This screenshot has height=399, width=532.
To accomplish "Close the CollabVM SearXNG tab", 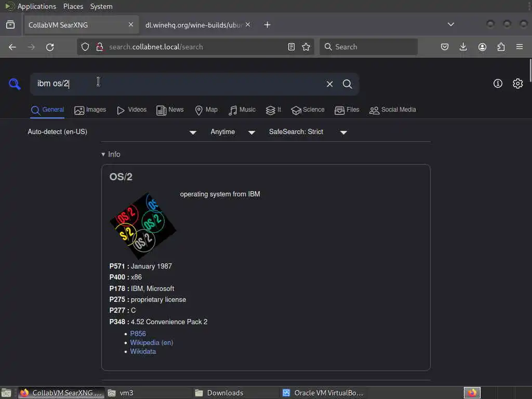I will point(131,24).
